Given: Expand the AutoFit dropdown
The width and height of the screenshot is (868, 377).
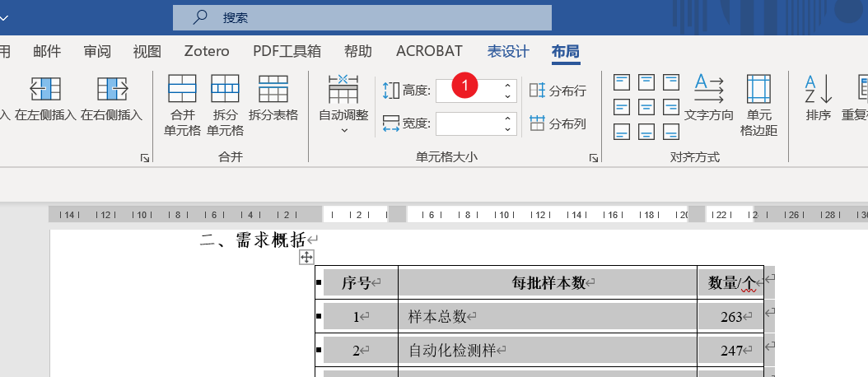Looking at the screenshot, I should click(343, 128).
